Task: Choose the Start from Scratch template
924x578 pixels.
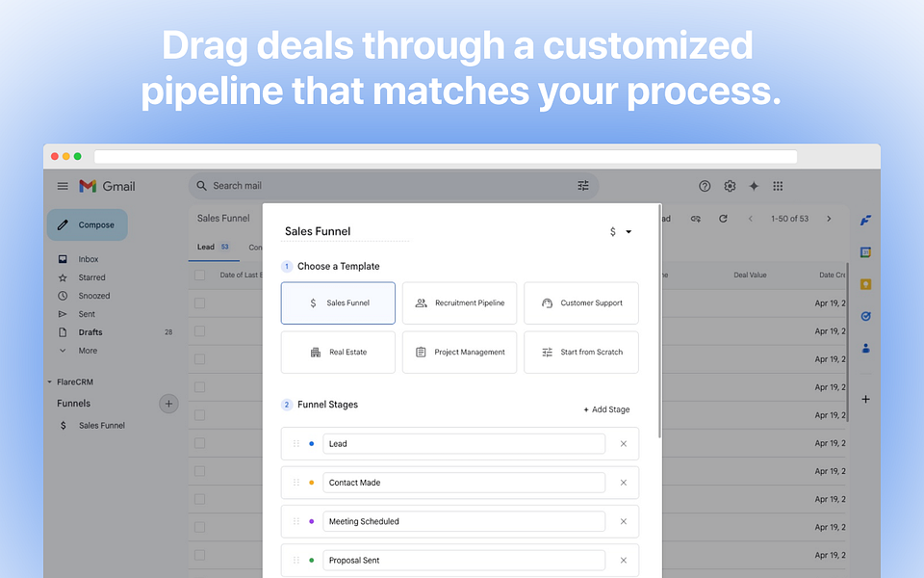Action: click(581, 353)
